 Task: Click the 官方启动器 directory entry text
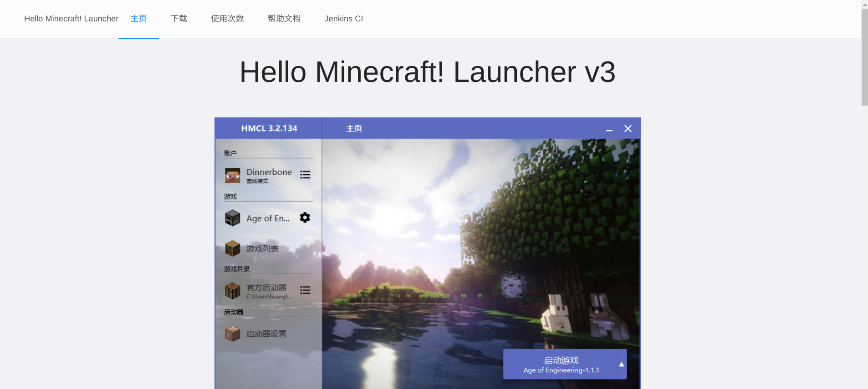point(266,288)
